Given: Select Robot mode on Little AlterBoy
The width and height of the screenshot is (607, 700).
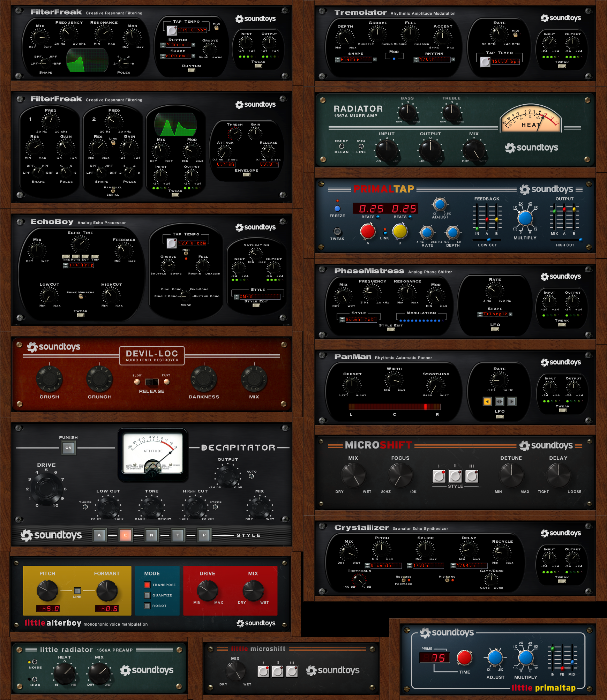Looking at the screenshot, I should coord(147,606).
